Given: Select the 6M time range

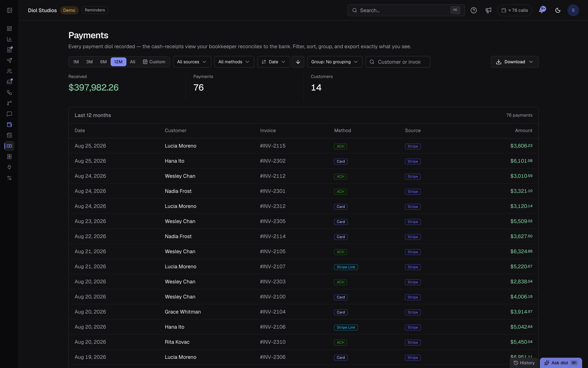Looking at the screenshot, I should tap(103, 62).
